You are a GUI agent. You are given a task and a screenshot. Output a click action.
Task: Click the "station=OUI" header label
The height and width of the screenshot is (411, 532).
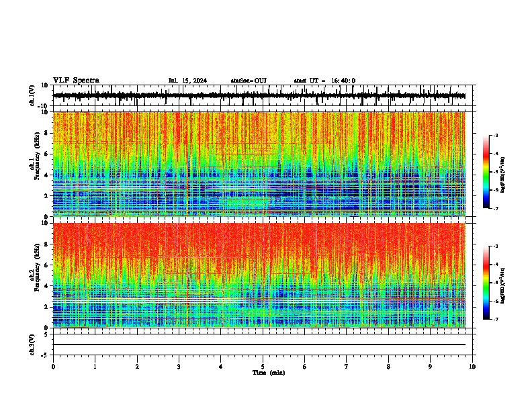click(249, 81)
